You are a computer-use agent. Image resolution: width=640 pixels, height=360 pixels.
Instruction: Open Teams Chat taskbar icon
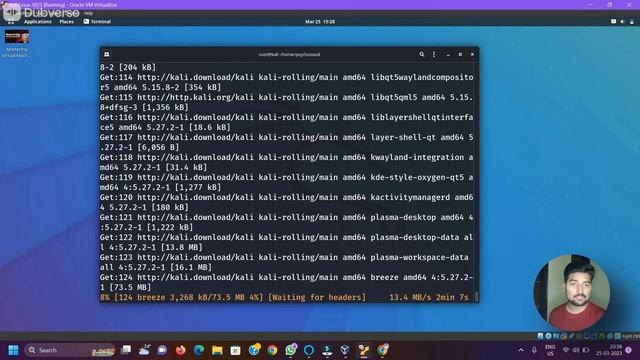click(x=162, y=350)
